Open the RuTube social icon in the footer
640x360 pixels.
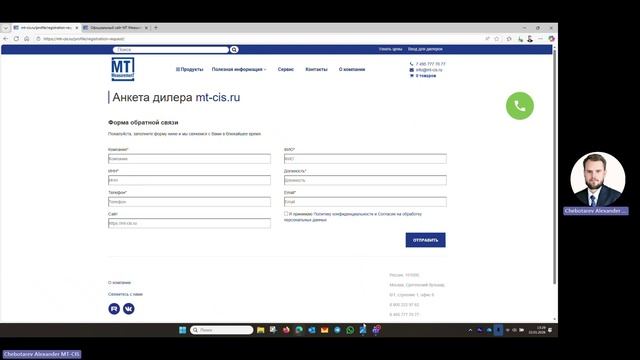(x=114, y=309)
